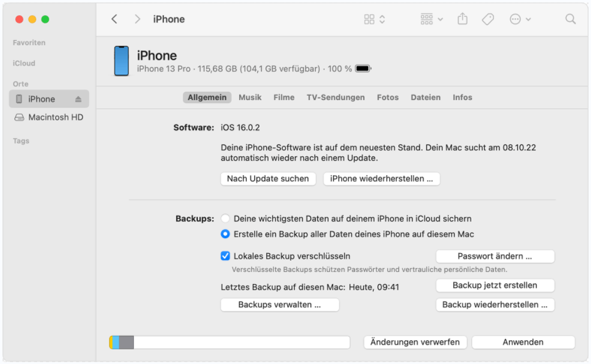Click Backup jetzt erstellen button
Viewport: 591px width, 364px height.
(x=495, y=285)
